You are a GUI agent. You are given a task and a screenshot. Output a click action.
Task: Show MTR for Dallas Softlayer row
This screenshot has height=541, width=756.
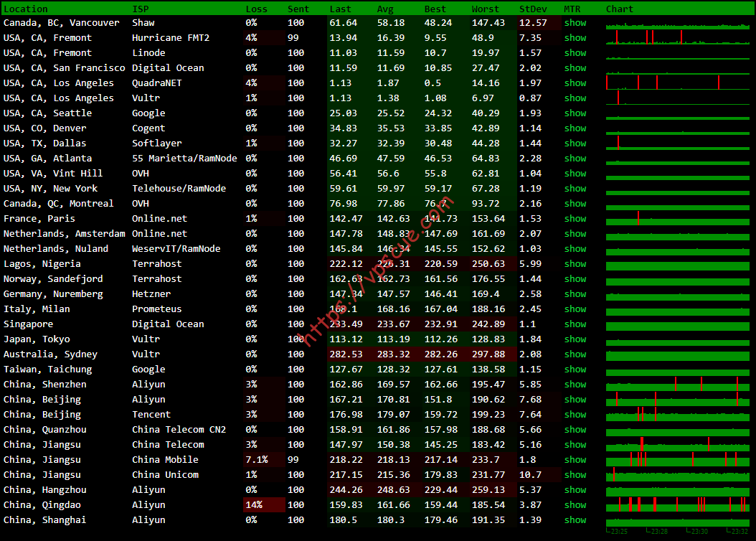pyautogui.click(x=575, y=144)
